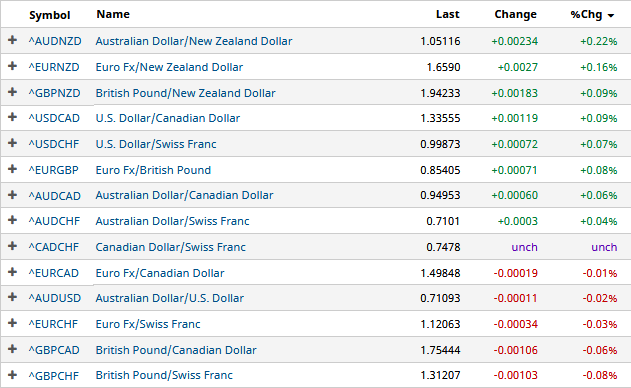Open the ^GBPCAD symbol link
The height and width of the screenshot is (388, 631).
coord(54,350)
